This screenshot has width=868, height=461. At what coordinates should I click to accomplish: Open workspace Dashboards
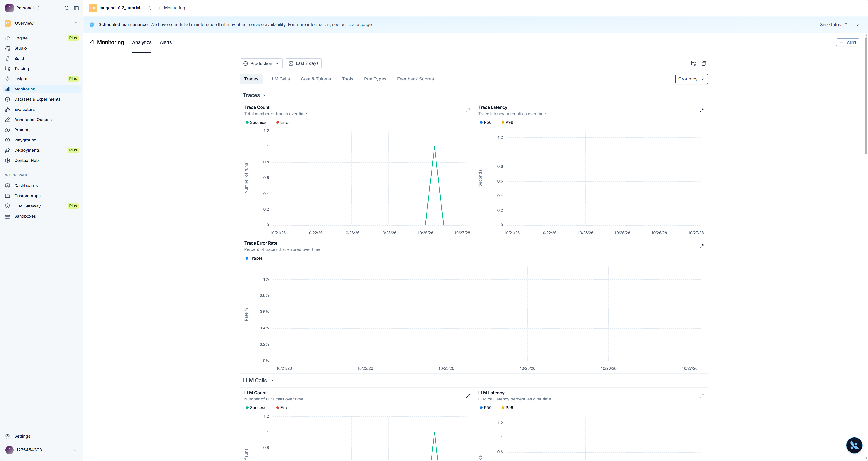tap(42, 186)
